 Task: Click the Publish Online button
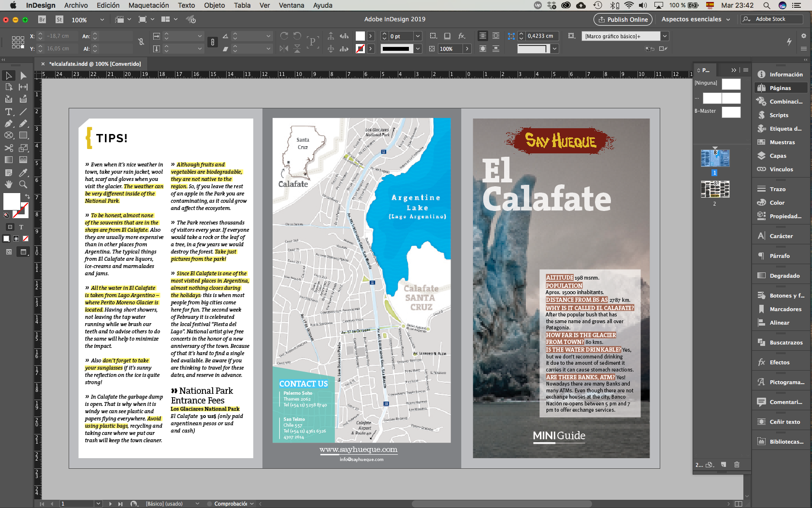click(x=623, y=19)
